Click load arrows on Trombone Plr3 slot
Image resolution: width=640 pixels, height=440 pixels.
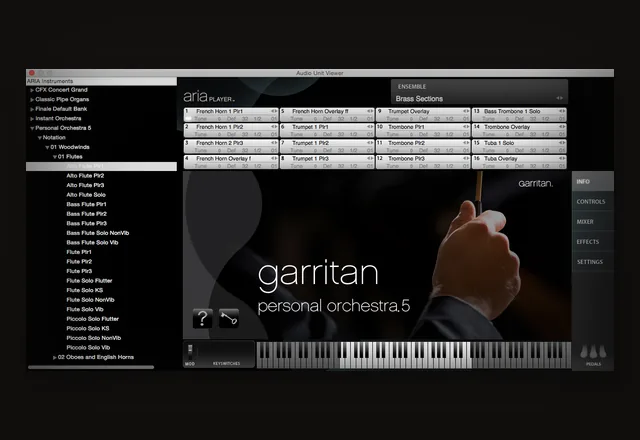coord(466,158)
